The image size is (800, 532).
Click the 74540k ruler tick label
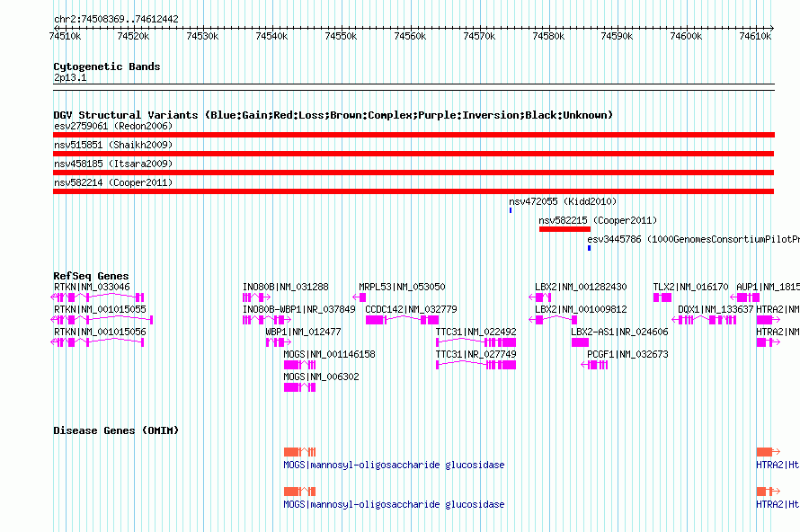pyautogui.click(x=271, y=36)
